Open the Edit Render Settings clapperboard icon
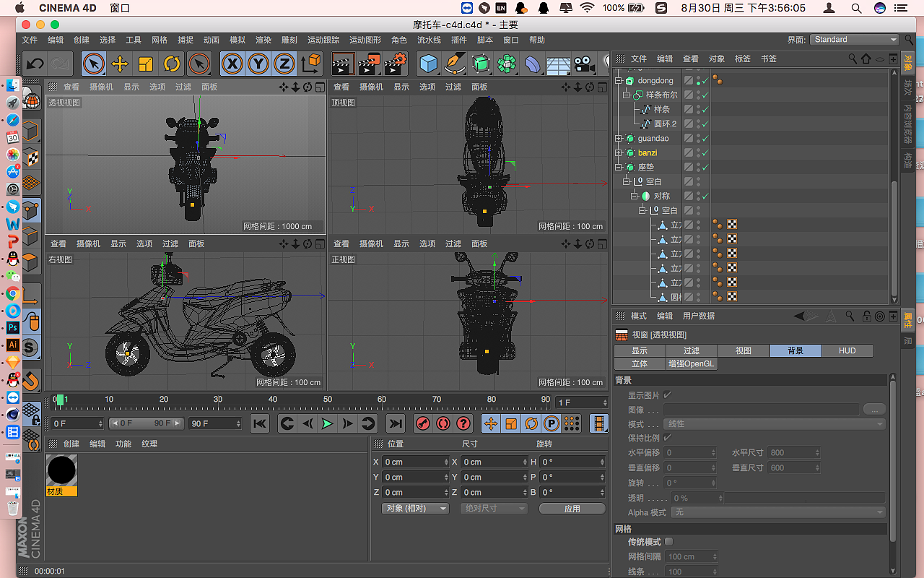The width and height of the screenshot is (924, 578). (395, 64)
